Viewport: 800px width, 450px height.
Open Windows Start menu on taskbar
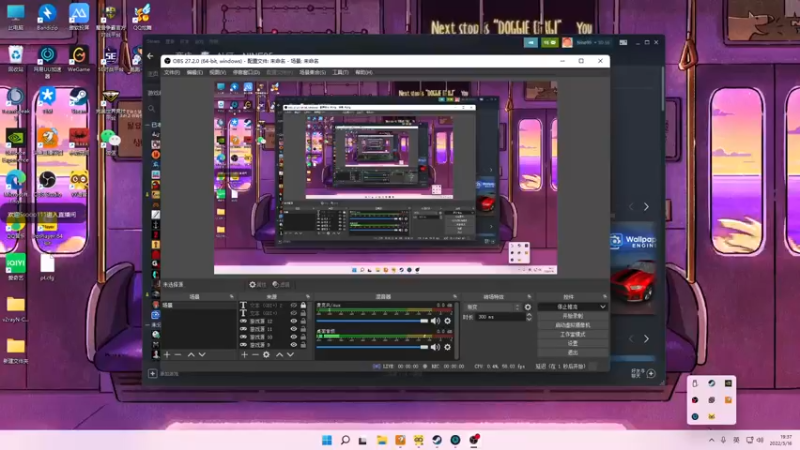coord(327,440)
